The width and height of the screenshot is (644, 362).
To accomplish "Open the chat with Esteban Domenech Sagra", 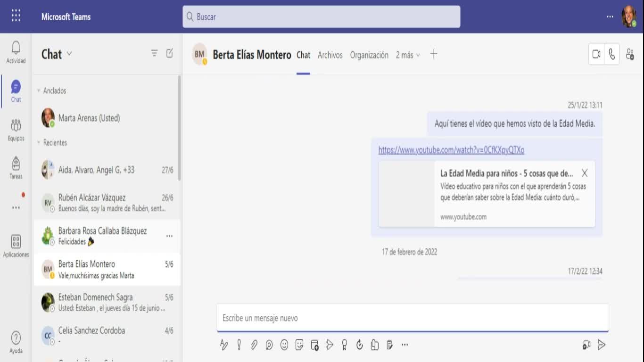I will coord(107,303).
